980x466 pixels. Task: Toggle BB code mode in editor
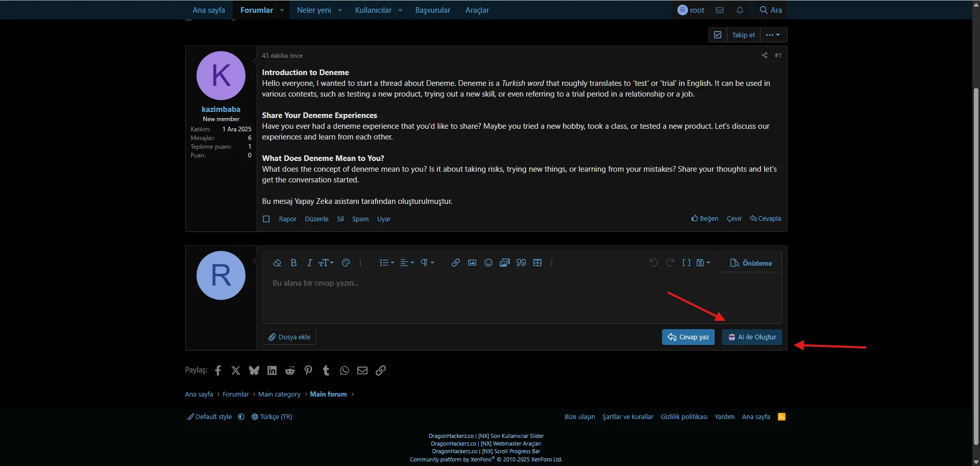(x=687, y=263)
